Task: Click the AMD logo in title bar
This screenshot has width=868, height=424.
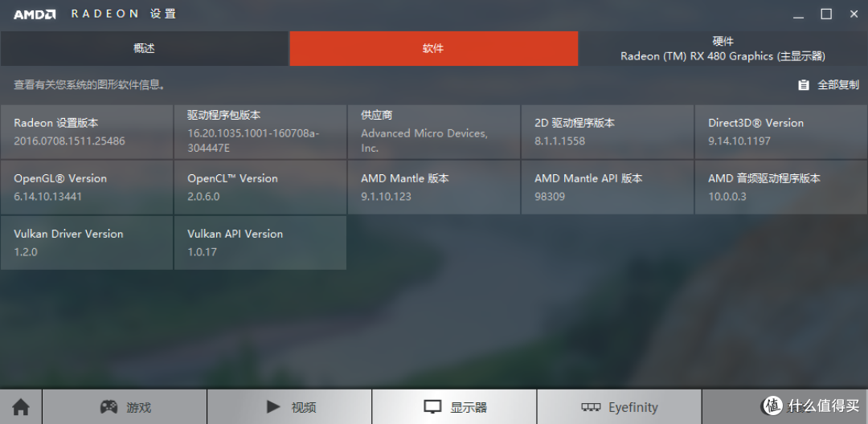Action: pyautogui.click(x=35, y=14)
